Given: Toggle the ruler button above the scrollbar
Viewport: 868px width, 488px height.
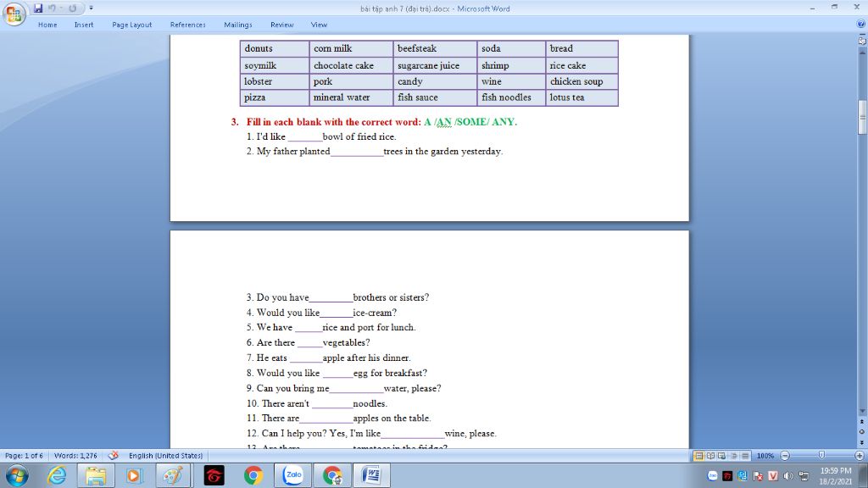Looking at the screenshot, I should click(862, 41).
